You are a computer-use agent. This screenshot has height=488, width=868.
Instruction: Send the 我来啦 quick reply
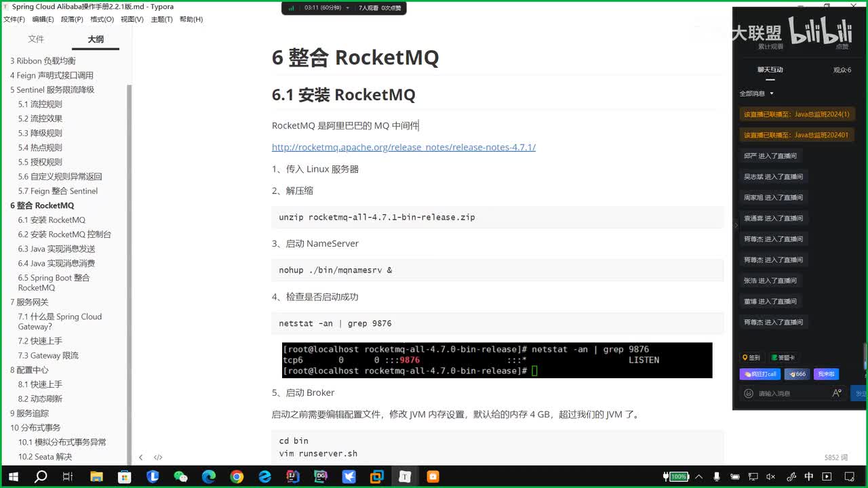tap(826, 374)
